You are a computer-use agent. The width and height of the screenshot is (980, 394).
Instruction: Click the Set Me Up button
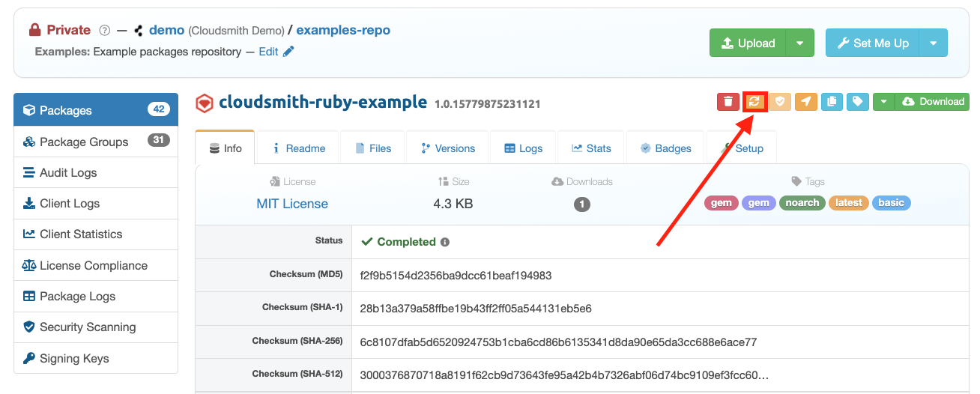coord(872,43)
